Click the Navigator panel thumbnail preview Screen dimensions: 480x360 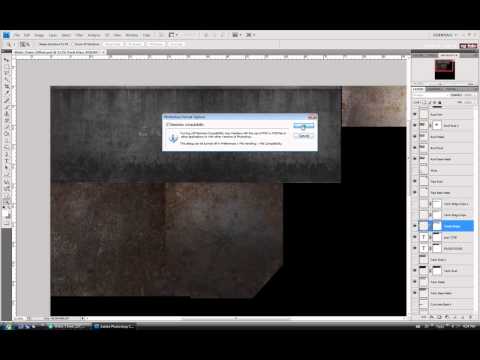click(445, 70)
